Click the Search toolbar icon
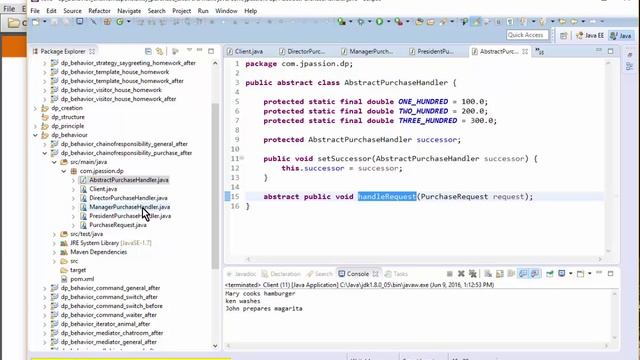This screenshot has height=360, width=640. (443, 22)
